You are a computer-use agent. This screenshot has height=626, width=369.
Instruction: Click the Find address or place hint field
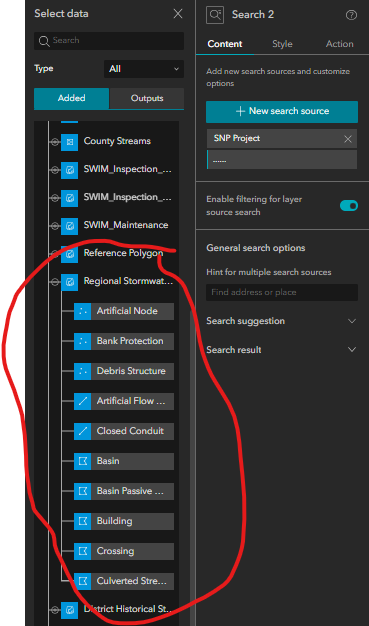tap(282, 292)
